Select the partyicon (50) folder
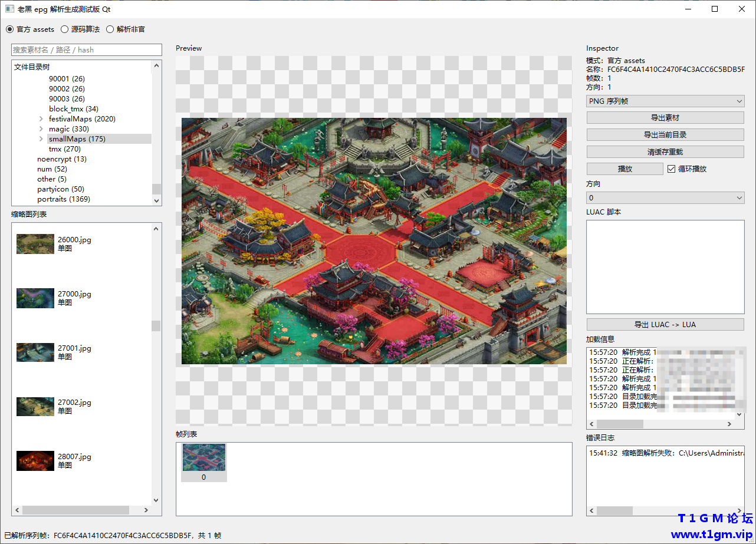 point(61,189)
